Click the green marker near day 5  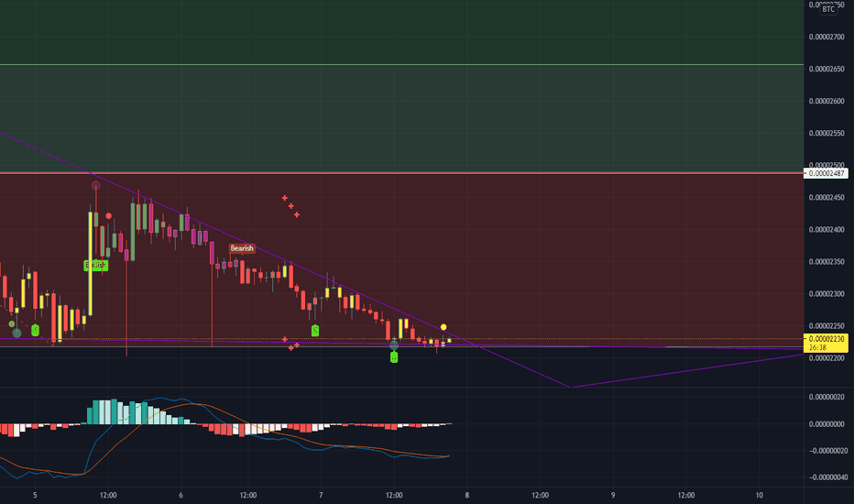pos(36,330)
